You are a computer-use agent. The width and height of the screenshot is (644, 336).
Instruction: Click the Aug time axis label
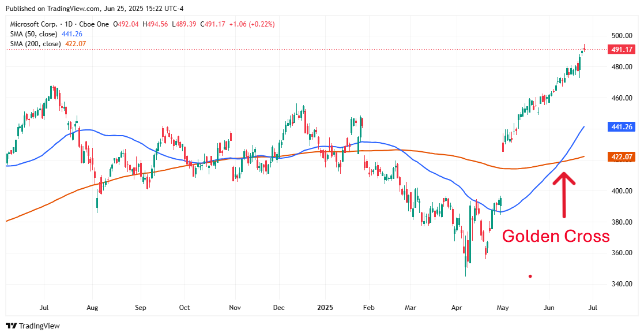coord(92,308)
